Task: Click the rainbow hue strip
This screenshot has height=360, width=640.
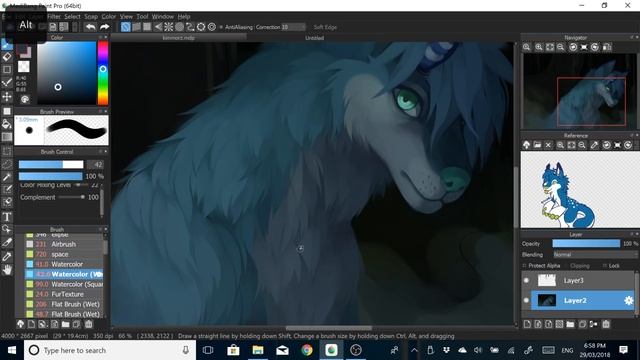Action: (x=103, y=73)
